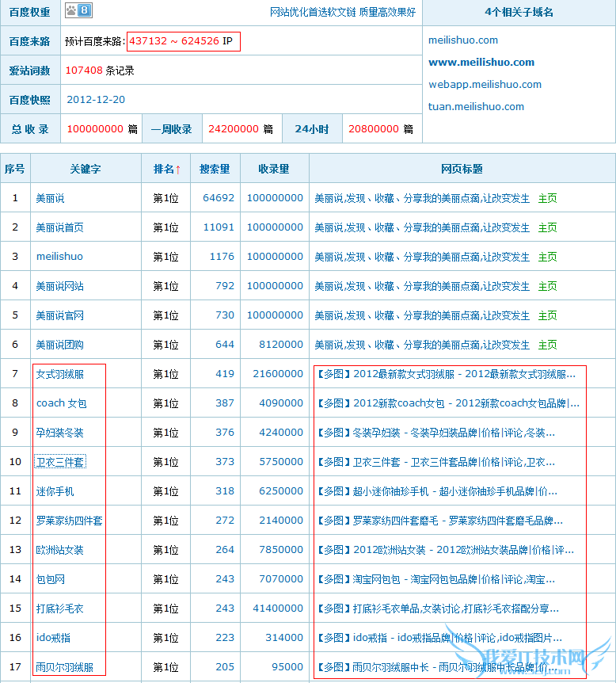Open page title 超小迷你袖珍手机

[436, 491]
